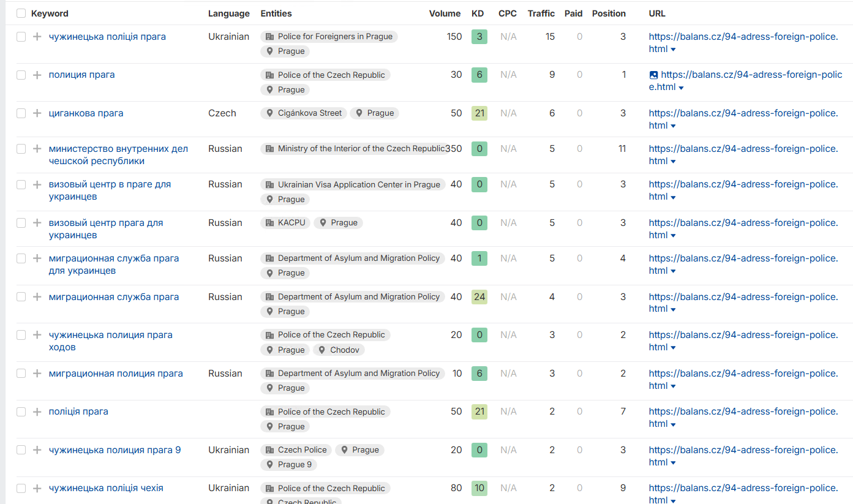Viewport: 853px width, 504px height.
Task: Tick the checkbox for 'чужинецька поліція прага'
Action: 21,37
